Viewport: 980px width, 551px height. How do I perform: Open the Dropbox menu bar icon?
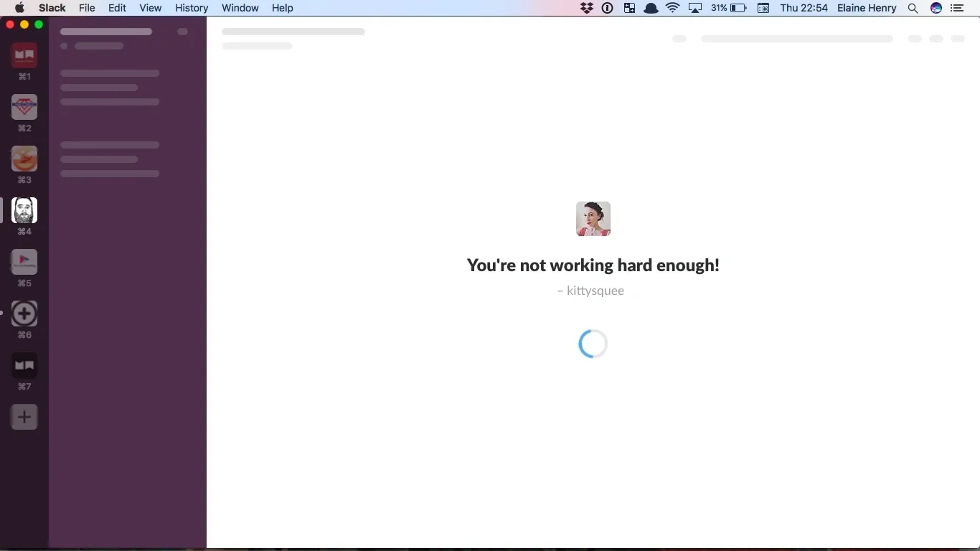(x=587, y=8)
